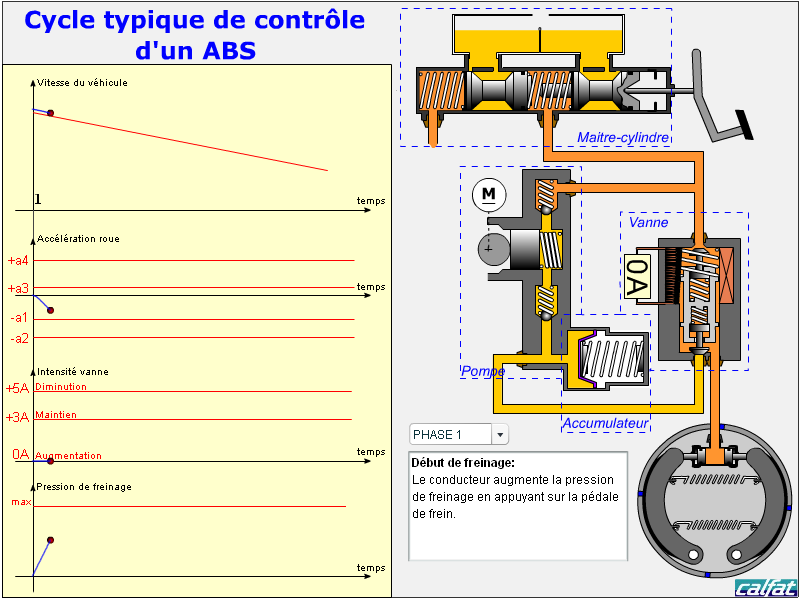The width and height of the screenshot is (800, 600).
Task: Click the Maitre-cylindre label
Action: [622, 137]
